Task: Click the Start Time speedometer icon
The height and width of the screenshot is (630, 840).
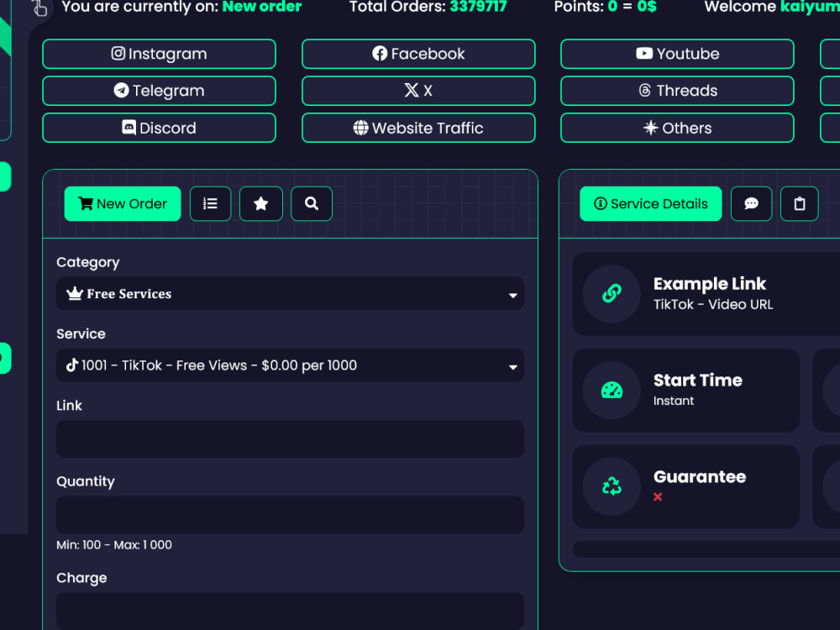Action: pos(612,390)
